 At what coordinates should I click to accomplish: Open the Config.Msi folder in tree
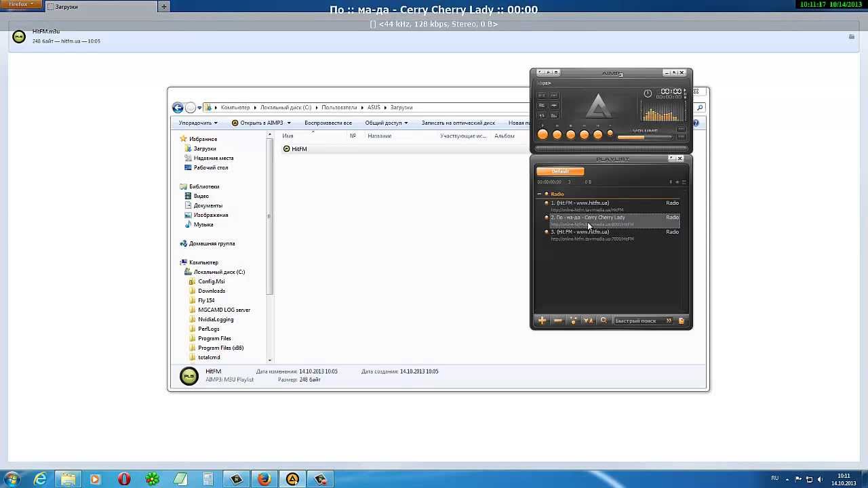tap(211, 281)
